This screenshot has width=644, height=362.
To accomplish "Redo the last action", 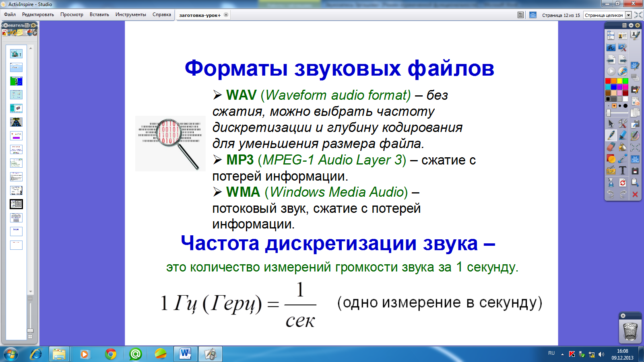I will click(x=623, y=194).
